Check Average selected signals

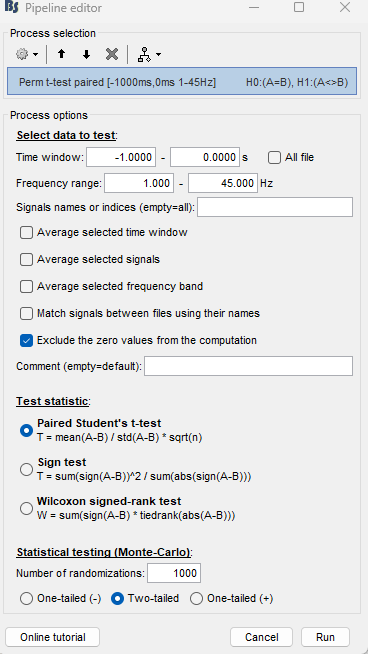coord(26,259)
